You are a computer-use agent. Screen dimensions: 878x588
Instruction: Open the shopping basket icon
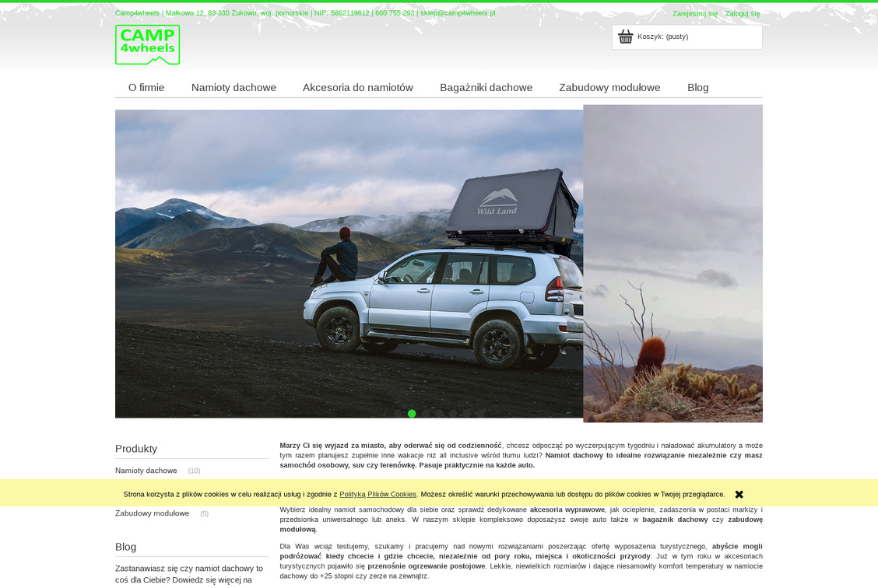pos(626,37)
